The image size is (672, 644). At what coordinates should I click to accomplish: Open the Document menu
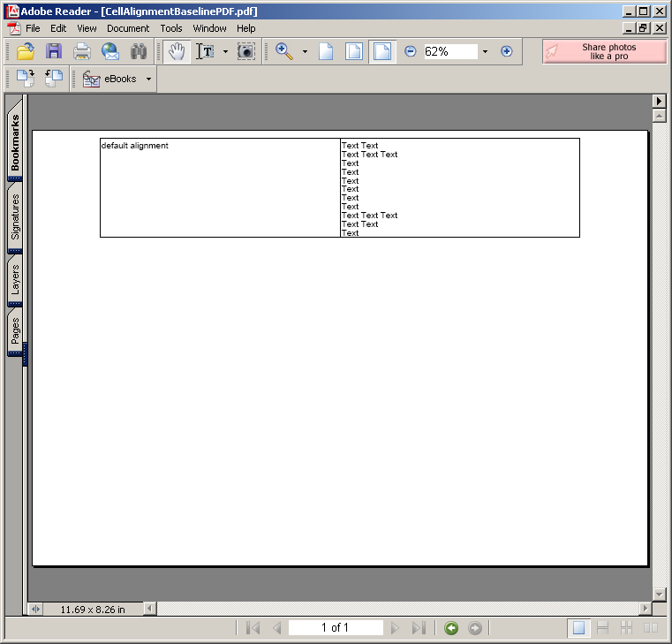[128, 28]
